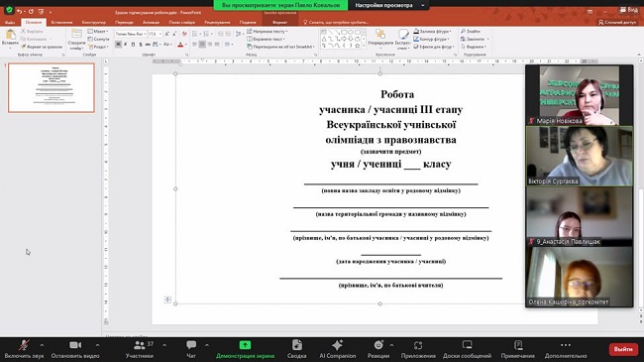The image size is (644, 362).
Task: Open the Файл tab in PowerPoint
Action: tap(10, 22)
